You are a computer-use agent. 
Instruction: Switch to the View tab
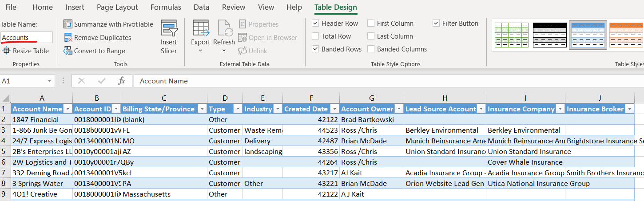pos(266,7)
